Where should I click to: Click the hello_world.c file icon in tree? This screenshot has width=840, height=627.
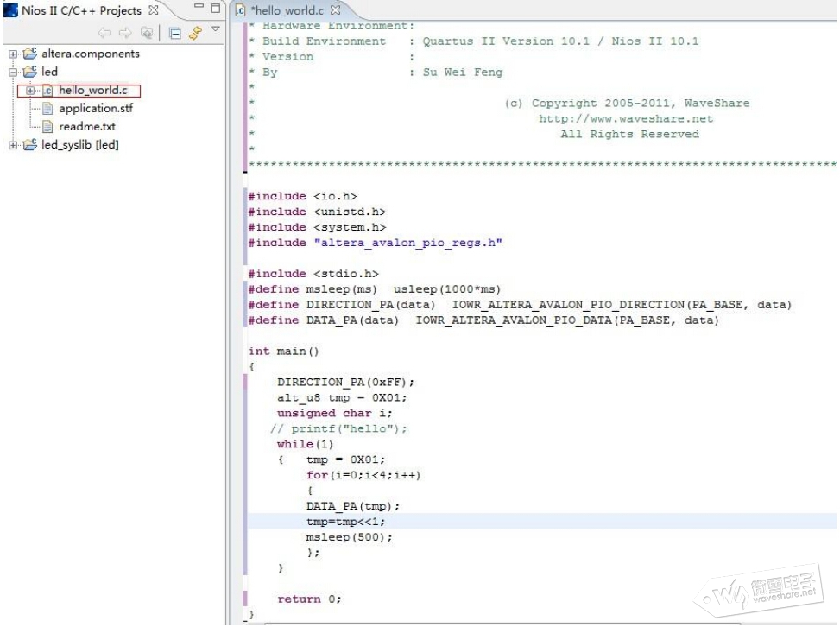click(48, 91)
